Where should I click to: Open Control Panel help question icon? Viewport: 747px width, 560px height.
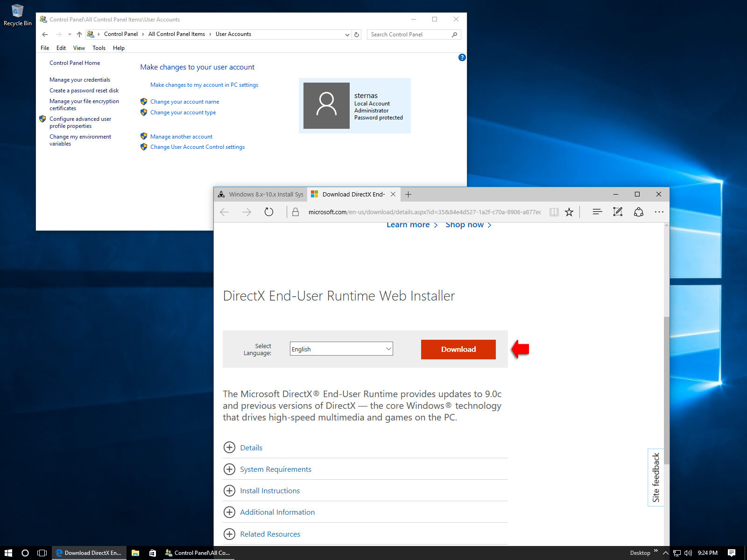tap(462, 57)
